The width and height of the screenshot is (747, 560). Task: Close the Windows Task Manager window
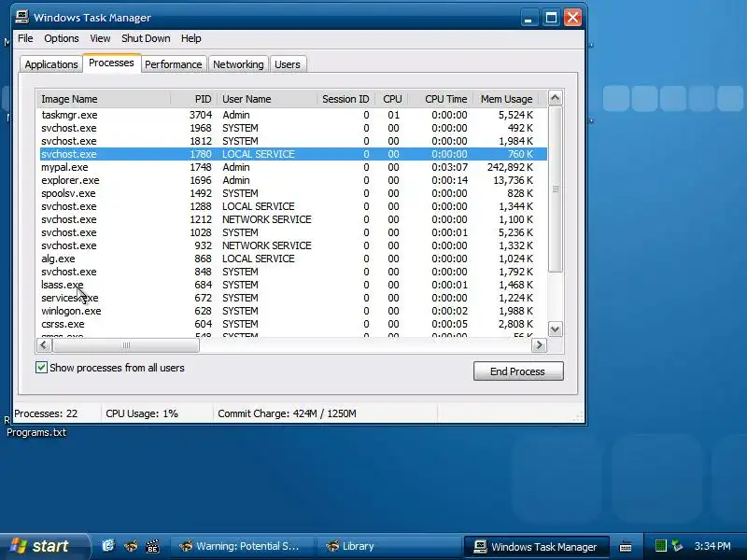pyautogui.click(x=572, y=18)
